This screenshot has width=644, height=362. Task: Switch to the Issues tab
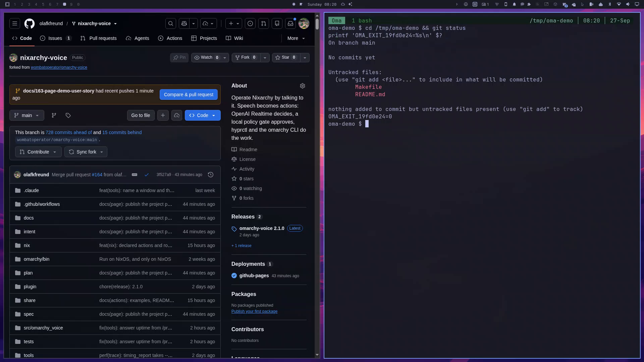click(56, 38)
